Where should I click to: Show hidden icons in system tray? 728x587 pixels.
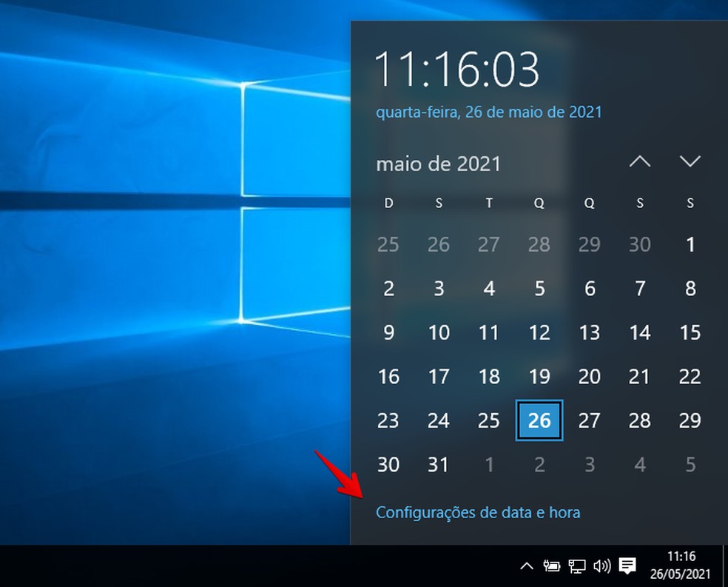[527, 566]
